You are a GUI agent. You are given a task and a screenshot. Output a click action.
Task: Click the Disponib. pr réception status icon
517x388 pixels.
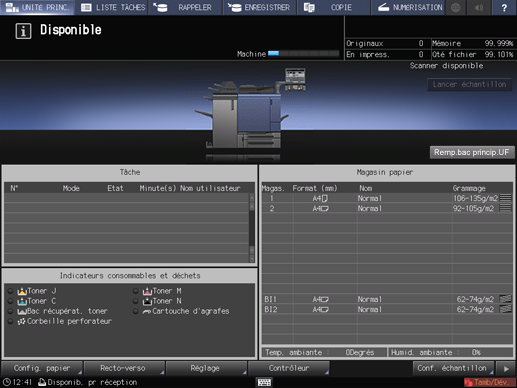click(x=42, y=382)
